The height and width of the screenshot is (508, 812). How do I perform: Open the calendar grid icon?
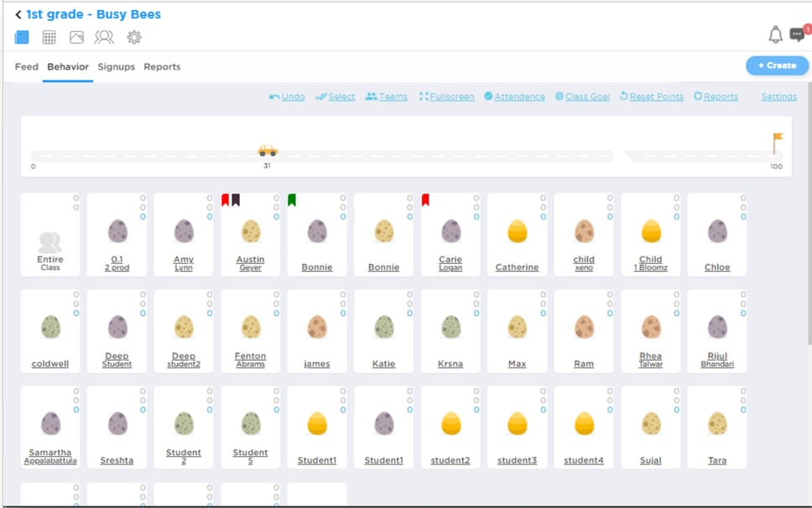click(49, 37)
